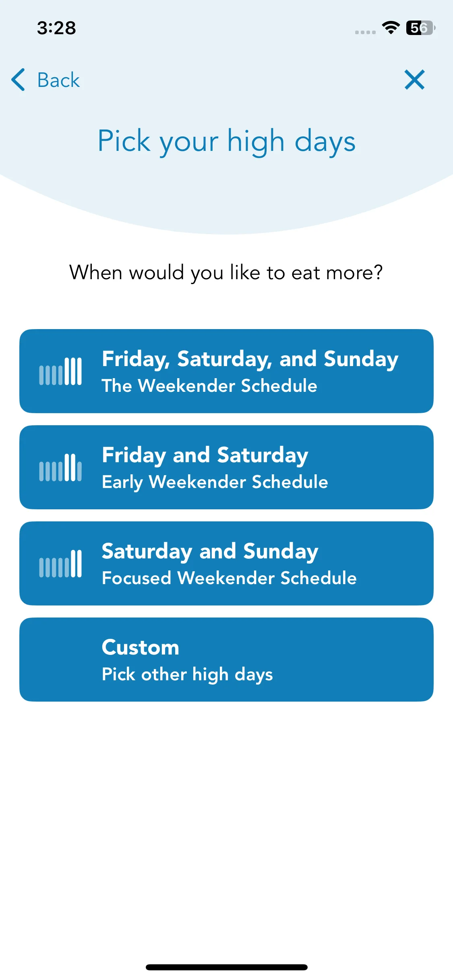Choose the Friday and Saturday option
The width and height of the screenshot is (453, 980).
point(205,455)
